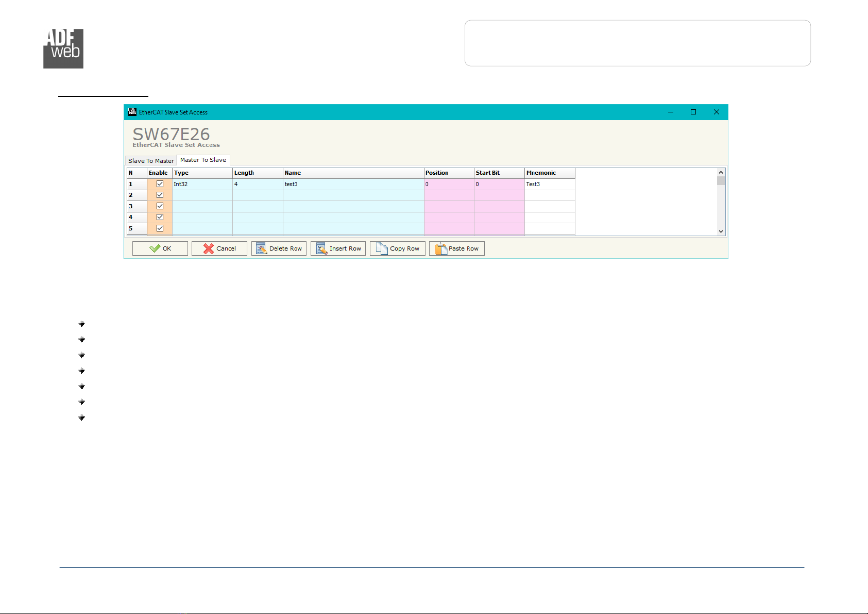Select the Master To Slave tab
Screen dimensions: 868x614
tap(203, 160)
